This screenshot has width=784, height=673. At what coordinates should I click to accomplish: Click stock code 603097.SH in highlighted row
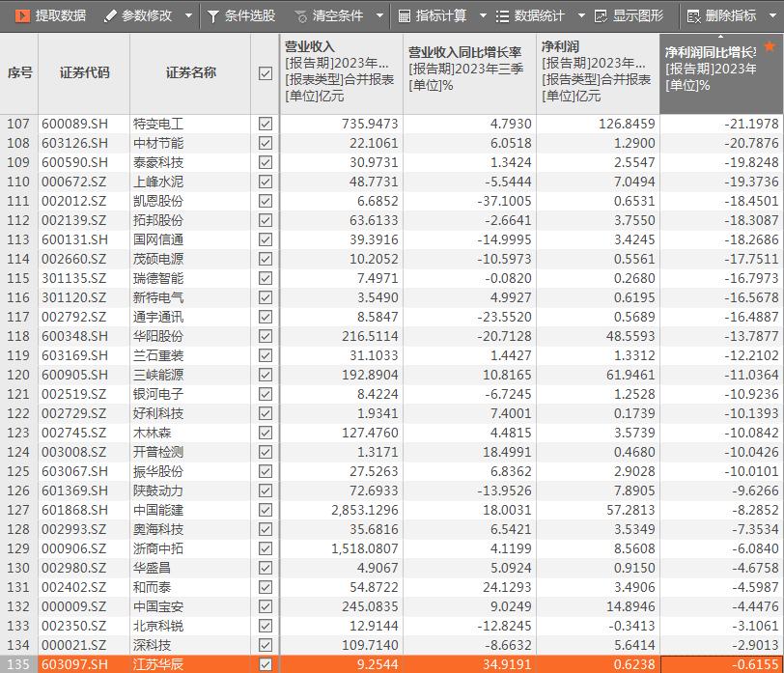click(x=74, y=664)
